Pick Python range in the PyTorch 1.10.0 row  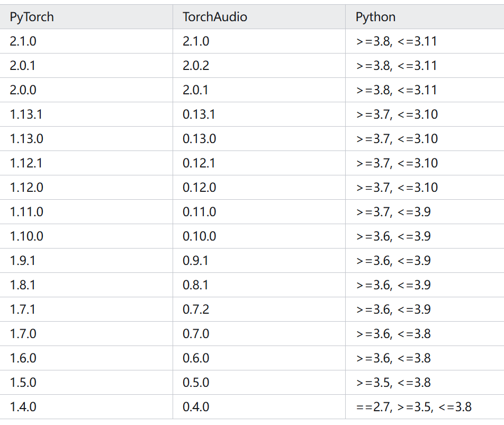pyautogui.click(x=425, y=236)
